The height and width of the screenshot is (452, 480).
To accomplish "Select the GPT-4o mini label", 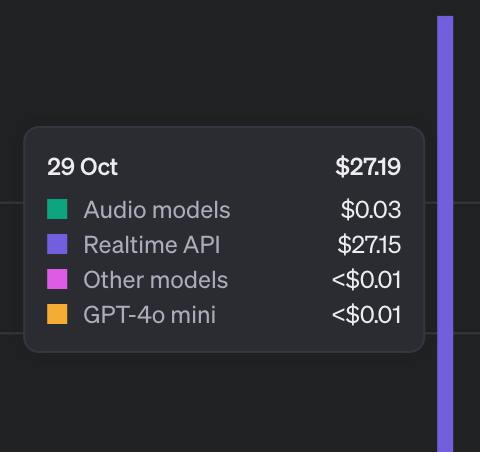I will tap(150, 315).
